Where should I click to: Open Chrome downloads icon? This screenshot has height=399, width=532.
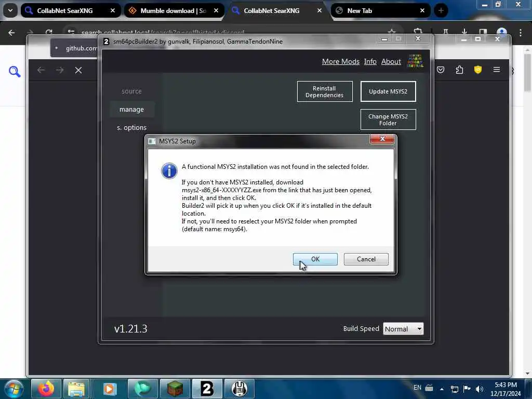tap(464, 32)
